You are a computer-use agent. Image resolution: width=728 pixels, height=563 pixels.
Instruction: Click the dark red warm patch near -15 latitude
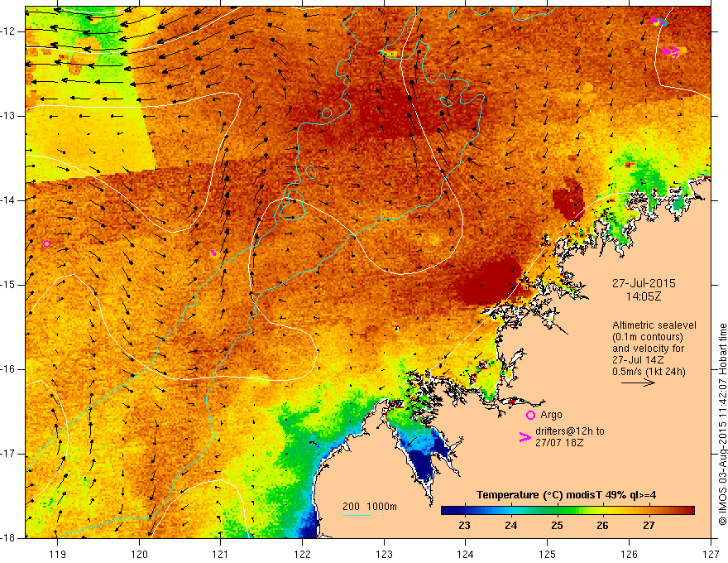point(490,283)
